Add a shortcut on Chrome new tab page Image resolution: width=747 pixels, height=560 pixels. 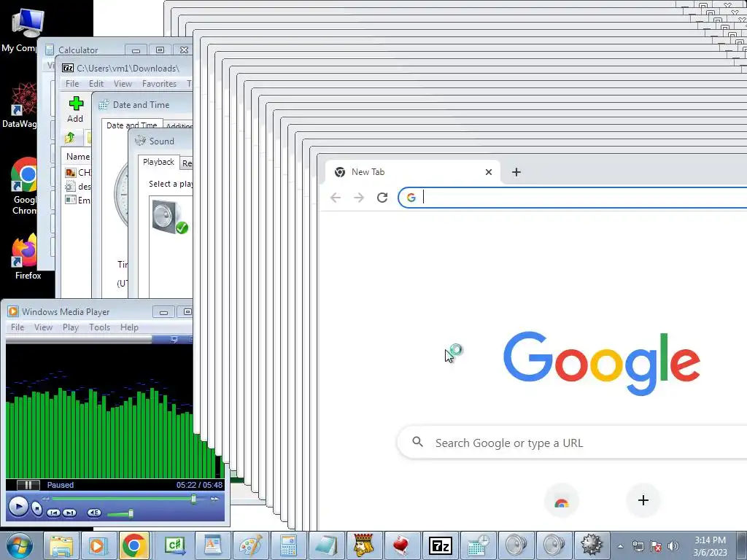(643, 500)
